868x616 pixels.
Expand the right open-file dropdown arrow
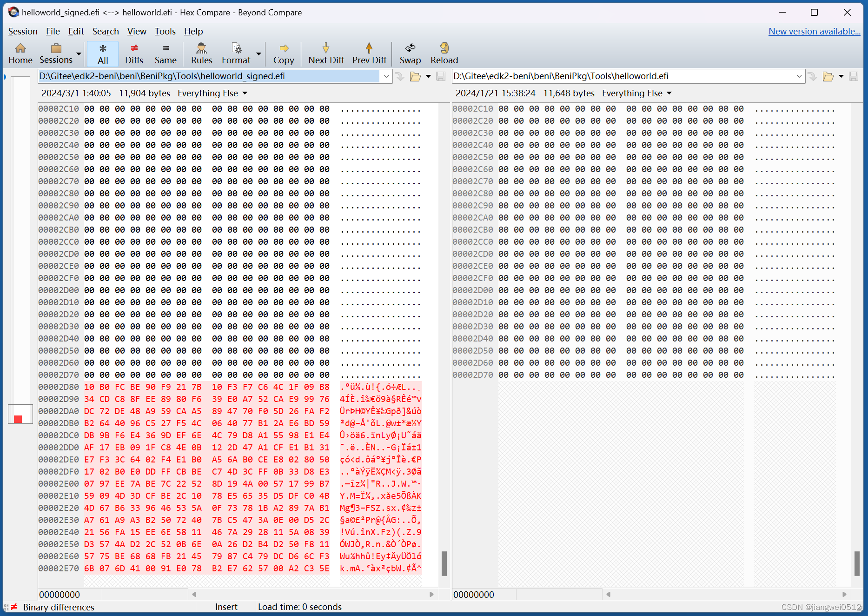tap(841, 76)
